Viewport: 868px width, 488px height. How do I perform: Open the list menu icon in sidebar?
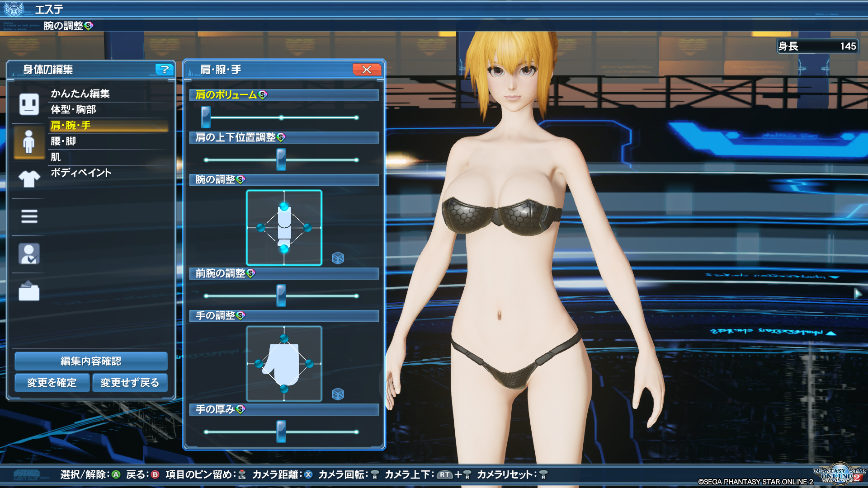[x=29, y=216]
